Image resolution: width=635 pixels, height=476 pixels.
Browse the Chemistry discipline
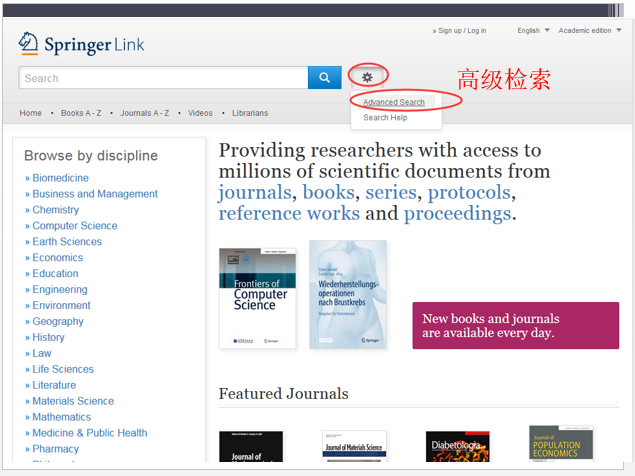coord(55,210)
